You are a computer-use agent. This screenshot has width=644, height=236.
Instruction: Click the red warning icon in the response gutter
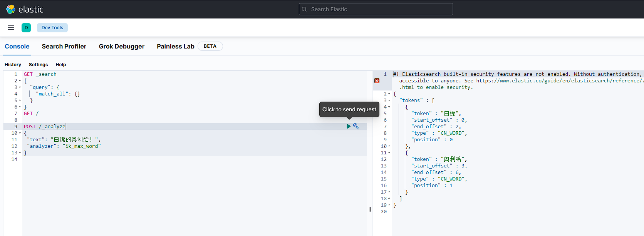[377, 81]
